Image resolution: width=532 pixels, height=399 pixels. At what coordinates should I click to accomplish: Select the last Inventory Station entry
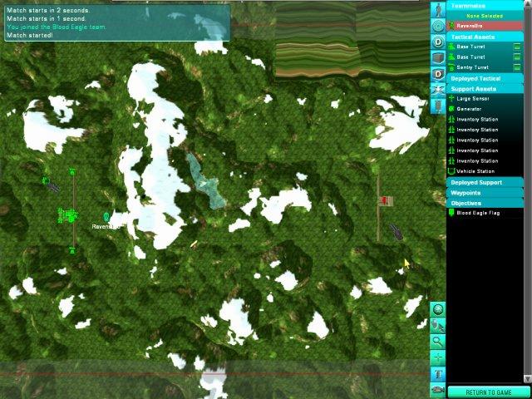(x=485, y=160)
